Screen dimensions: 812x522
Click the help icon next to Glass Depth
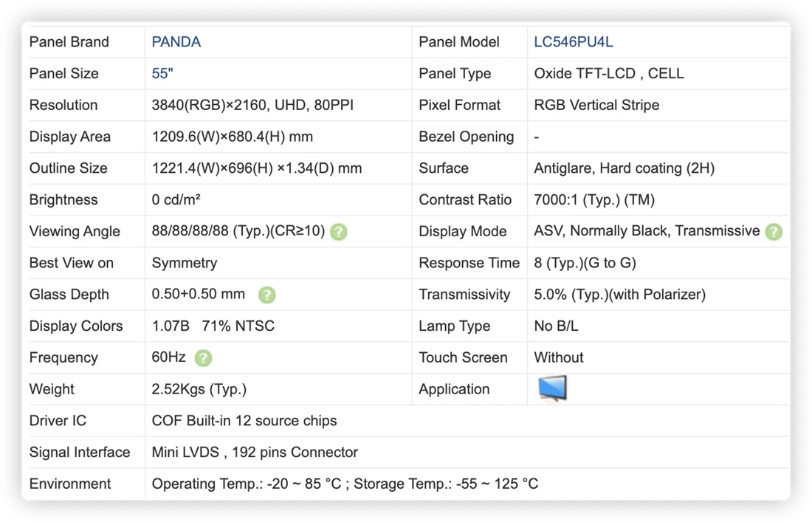(266, 295)
